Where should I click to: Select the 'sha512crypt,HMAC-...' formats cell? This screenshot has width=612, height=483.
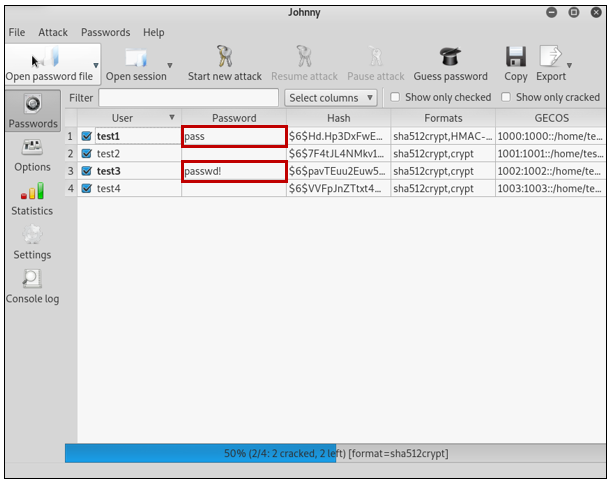[x=443, y=136]
